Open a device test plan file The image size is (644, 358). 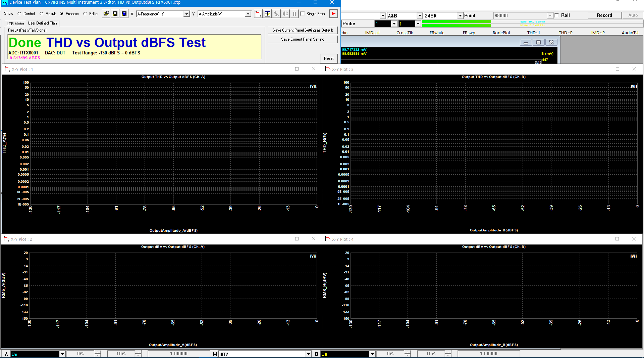coord(106,14)
